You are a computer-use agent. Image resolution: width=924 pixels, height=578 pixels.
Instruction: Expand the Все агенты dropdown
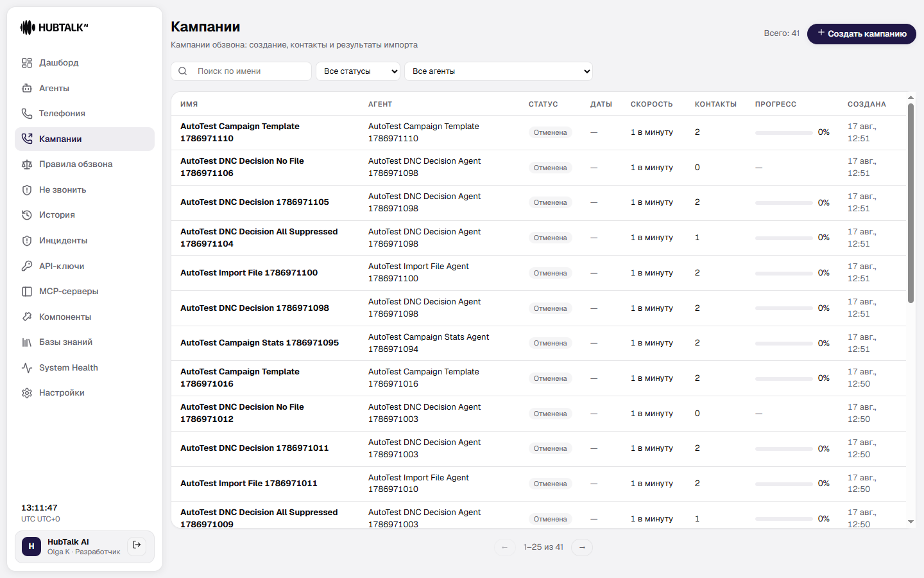coord(499,71)
